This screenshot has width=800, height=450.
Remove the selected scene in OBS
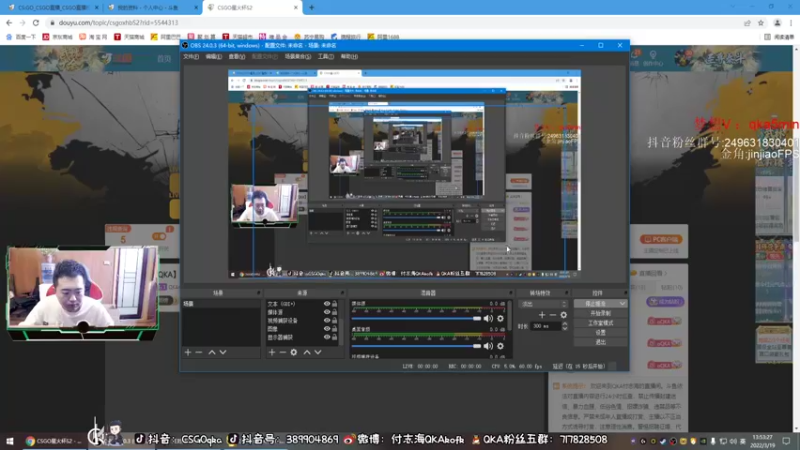tap(199, 352)
